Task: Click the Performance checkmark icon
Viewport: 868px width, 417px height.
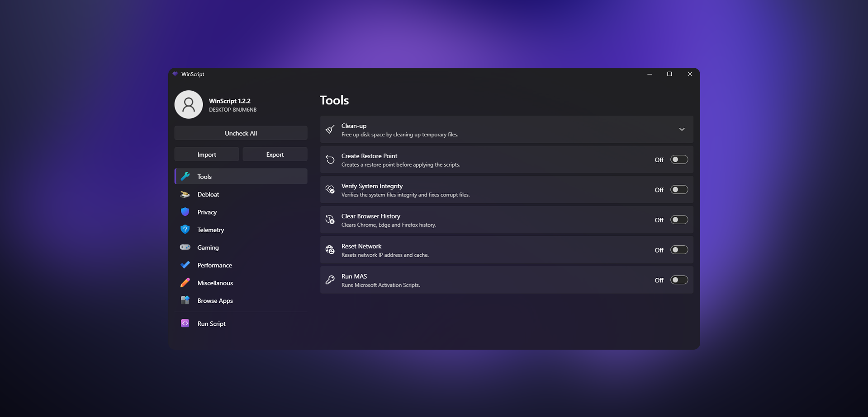Action: coord(185,265)
